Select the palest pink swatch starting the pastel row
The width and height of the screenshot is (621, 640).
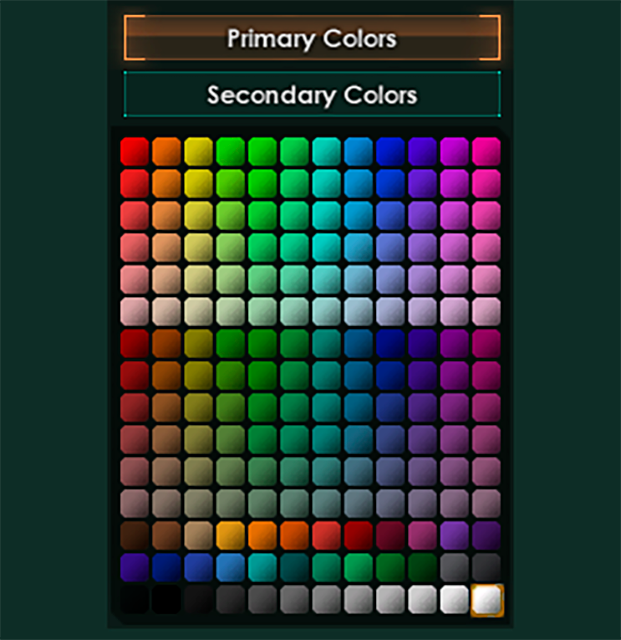(134, 311)
